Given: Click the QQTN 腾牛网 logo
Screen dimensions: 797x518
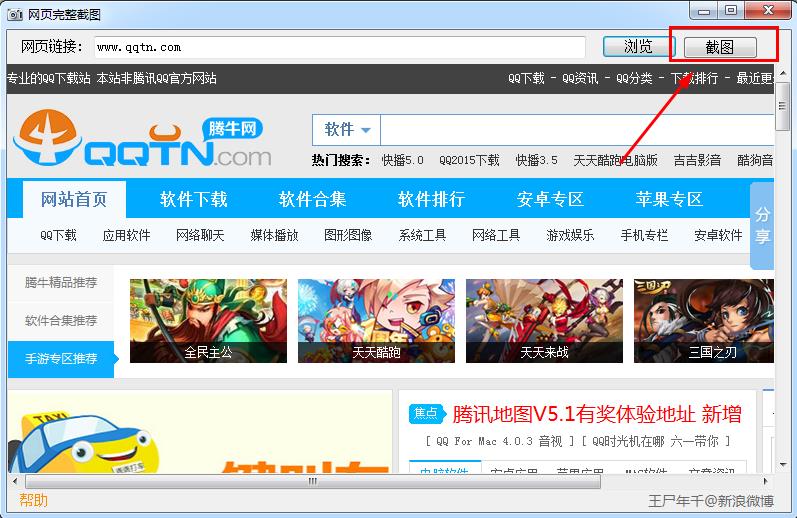Looking at the screenshot, I should click(x=144, y=142).
